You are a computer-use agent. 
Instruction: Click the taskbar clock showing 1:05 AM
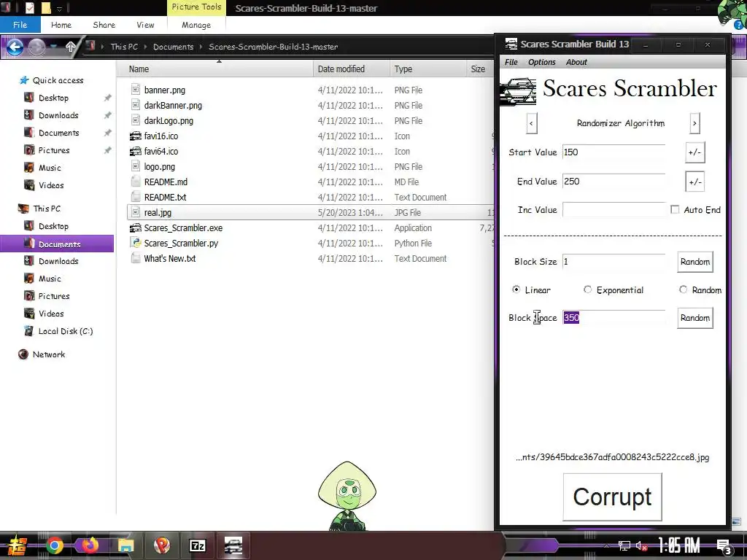(678, 545)
